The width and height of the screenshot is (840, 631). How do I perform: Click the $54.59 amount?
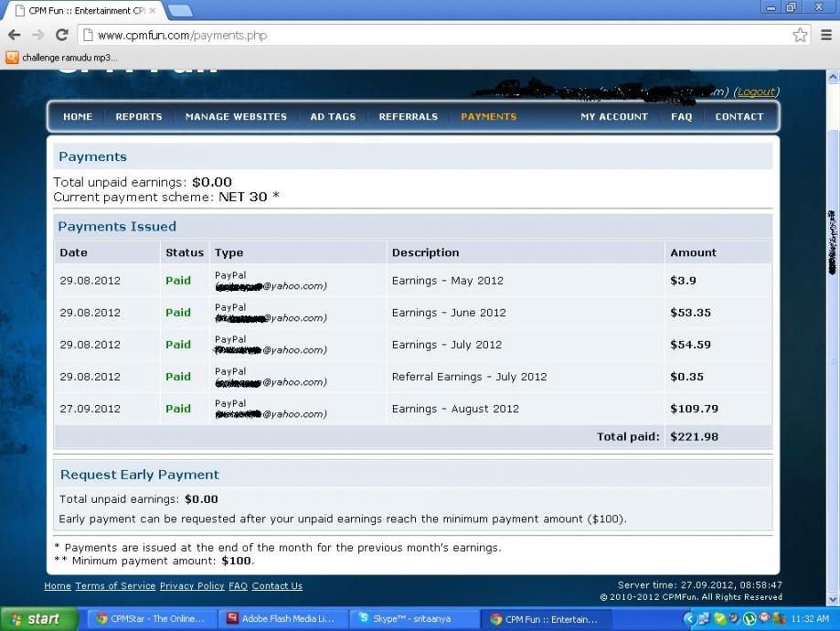coord(690,345)
